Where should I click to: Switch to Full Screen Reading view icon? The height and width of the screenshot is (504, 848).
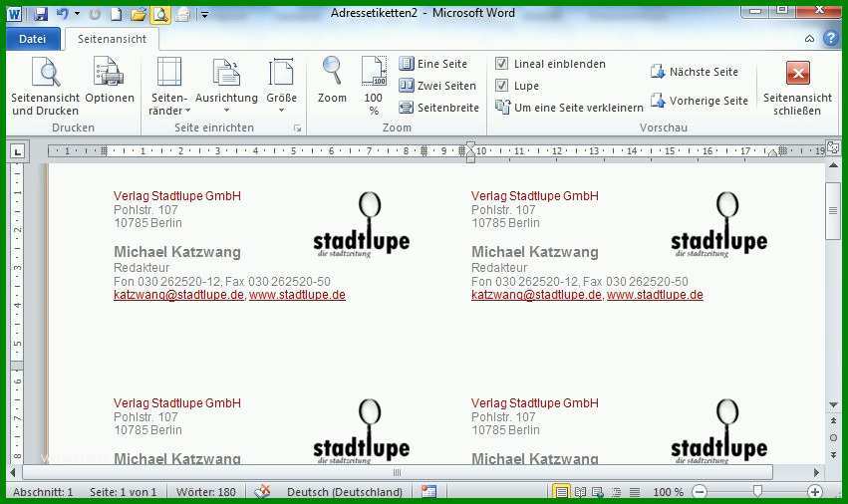coord(580,492)
